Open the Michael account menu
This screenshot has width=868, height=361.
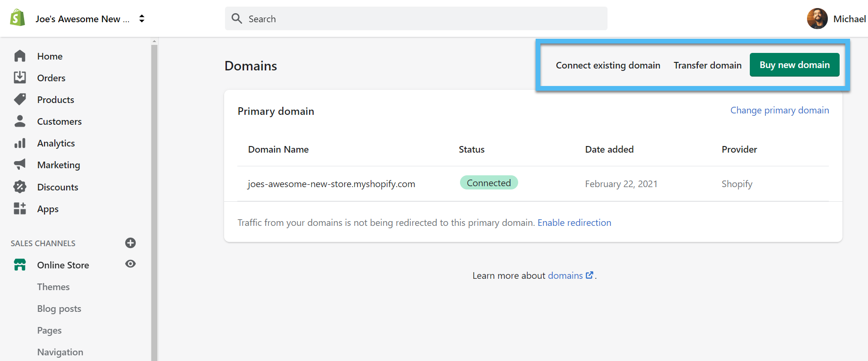(836, 19)
